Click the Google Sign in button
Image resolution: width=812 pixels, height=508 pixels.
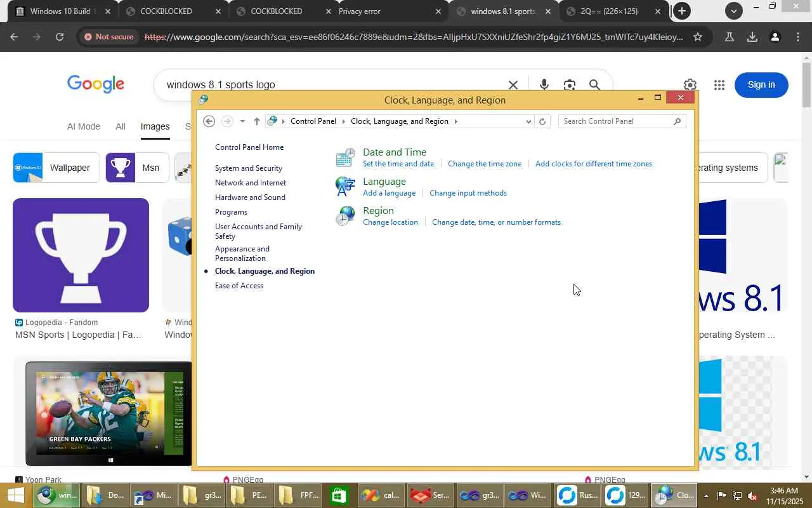pyautogui.click(x=761, y=85)
